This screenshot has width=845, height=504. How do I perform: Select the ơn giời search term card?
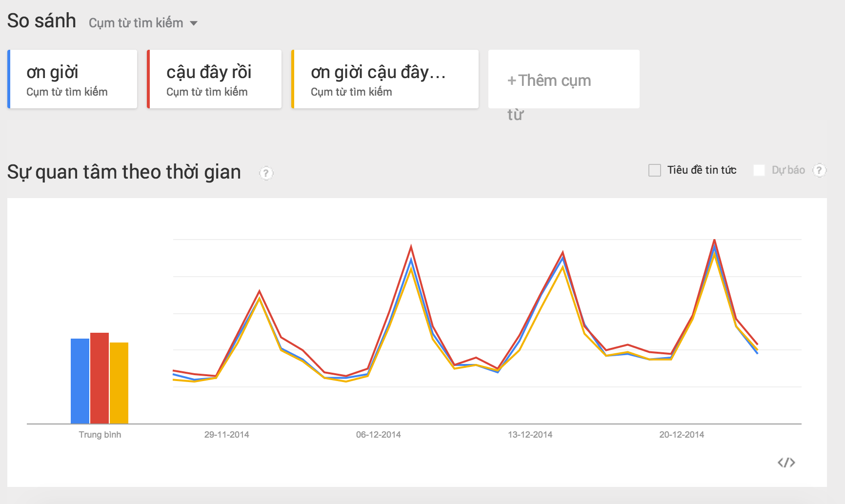click(72, 79)
